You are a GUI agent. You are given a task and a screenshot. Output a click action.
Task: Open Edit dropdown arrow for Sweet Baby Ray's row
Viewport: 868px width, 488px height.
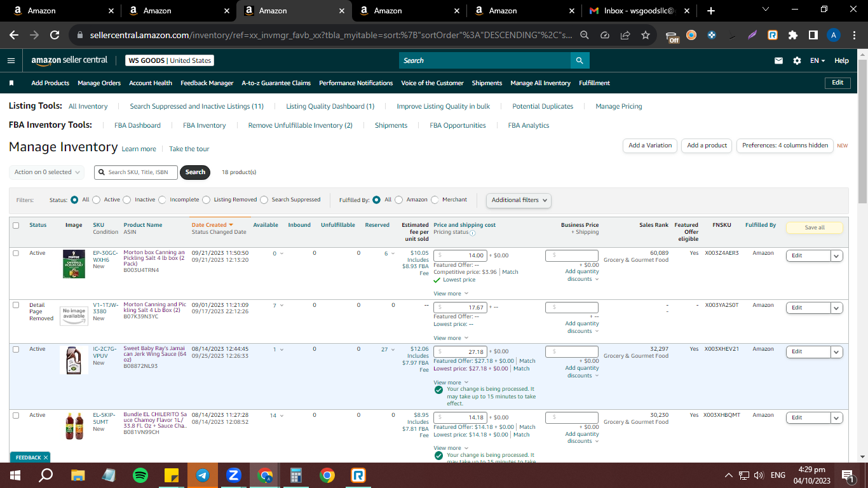837,351
